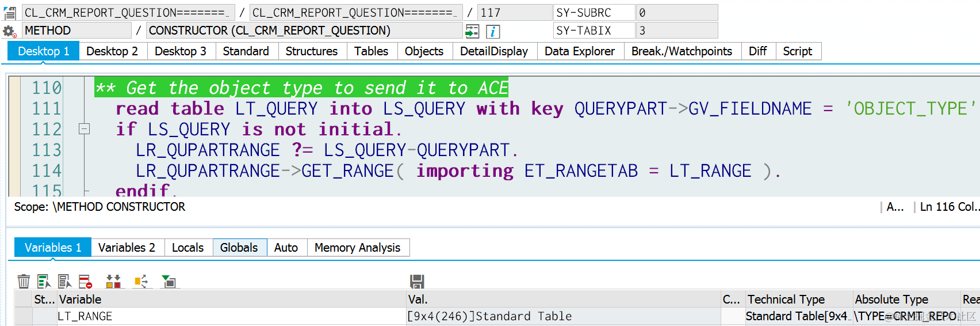
Task: Click the [9x4(246)]Standard Table value cell
Action: [564, 316]
